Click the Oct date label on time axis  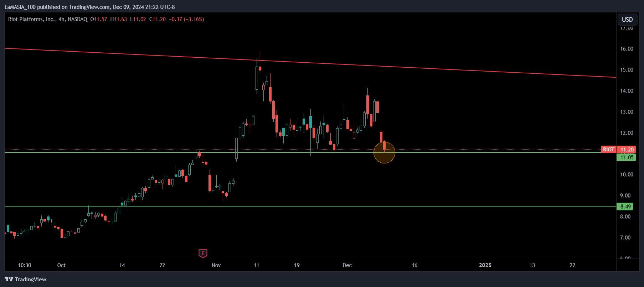coord(61,265)
